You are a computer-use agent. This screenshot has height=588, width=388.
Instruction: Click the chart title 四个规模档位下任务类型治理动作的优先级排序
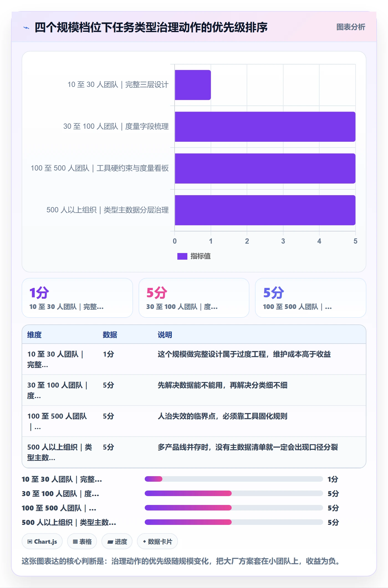point(151,27)
